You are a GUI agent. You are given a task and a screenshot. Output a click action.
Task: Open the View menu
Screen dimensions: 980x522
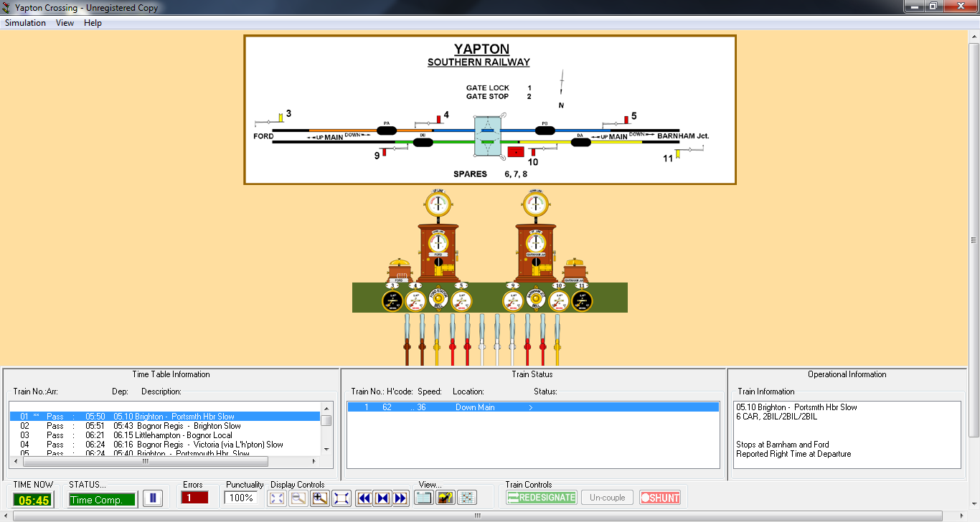coord(65,23)
